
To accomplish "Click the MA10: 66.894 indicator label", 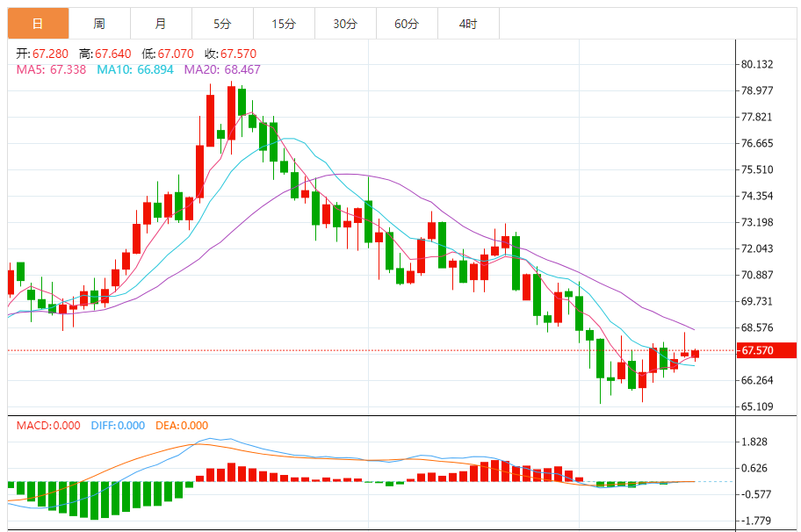I will point(135,69).
